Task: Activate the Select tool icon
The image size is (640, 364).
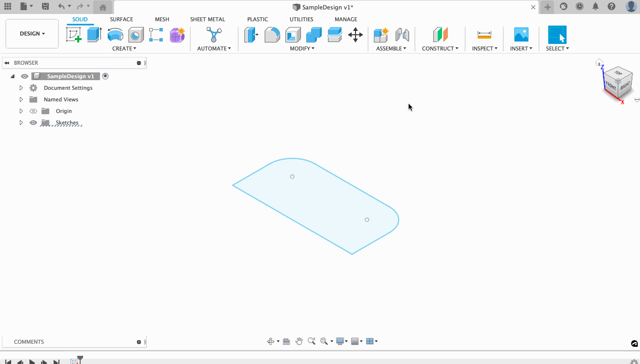Action: click(557, 35)
